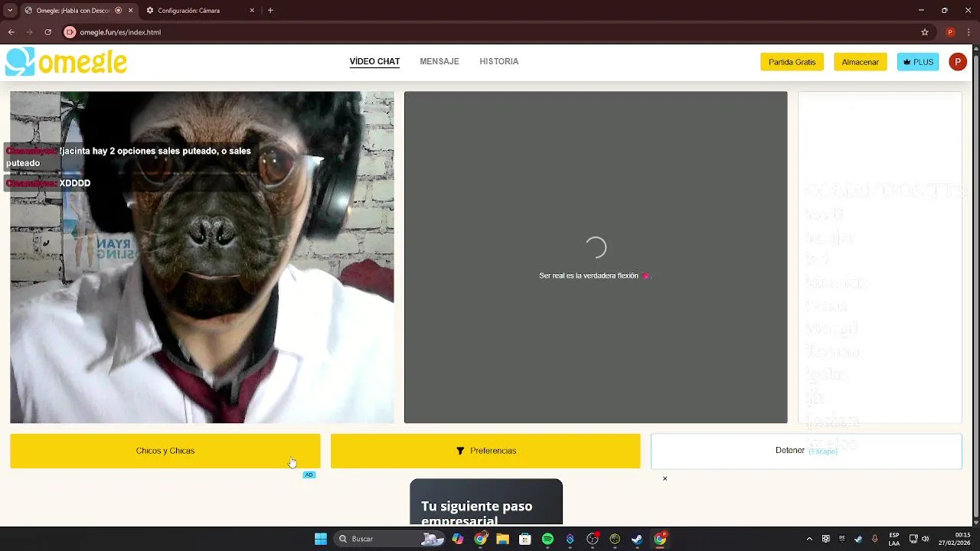This screenshot has width=980, height=551.
Task: Click the AD badge icon
Action: (x=309, y=474)
